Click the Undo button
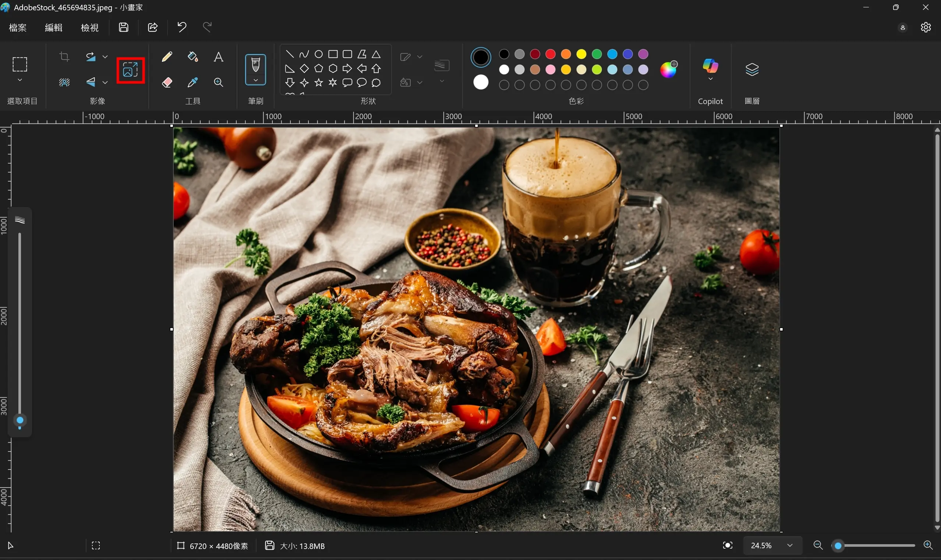 (182, 27)
